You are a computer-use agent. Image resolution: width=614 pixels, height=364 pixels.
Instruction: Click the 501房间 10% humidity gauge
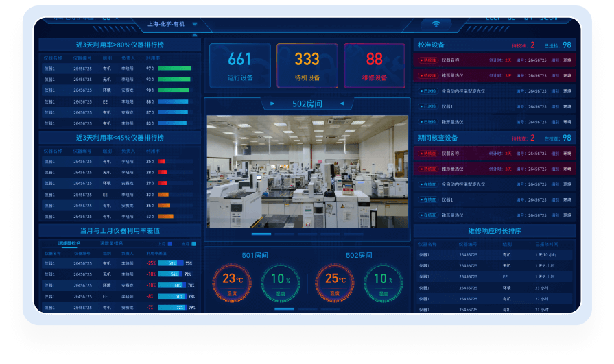click(x=281, y=283)
